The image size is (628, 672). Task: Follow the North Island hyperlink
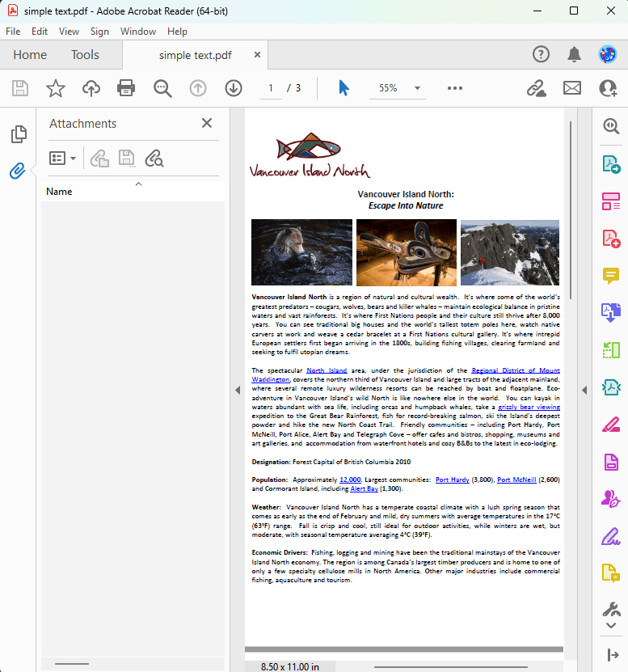click(x=327, y=370)
